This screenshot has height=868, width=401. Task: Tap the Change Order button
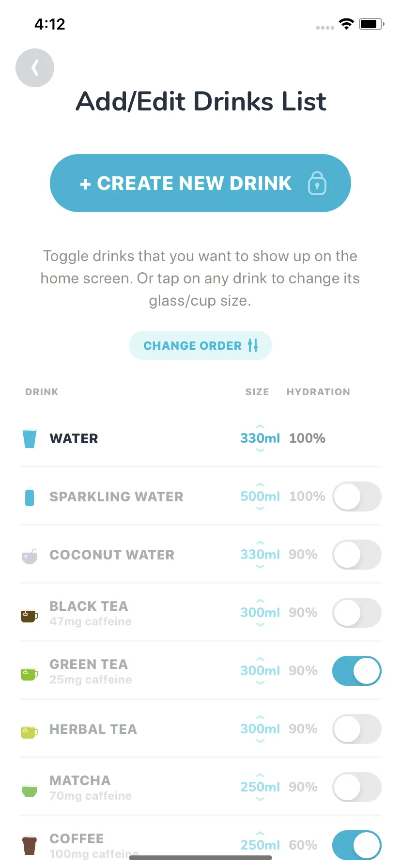(200, 345)
